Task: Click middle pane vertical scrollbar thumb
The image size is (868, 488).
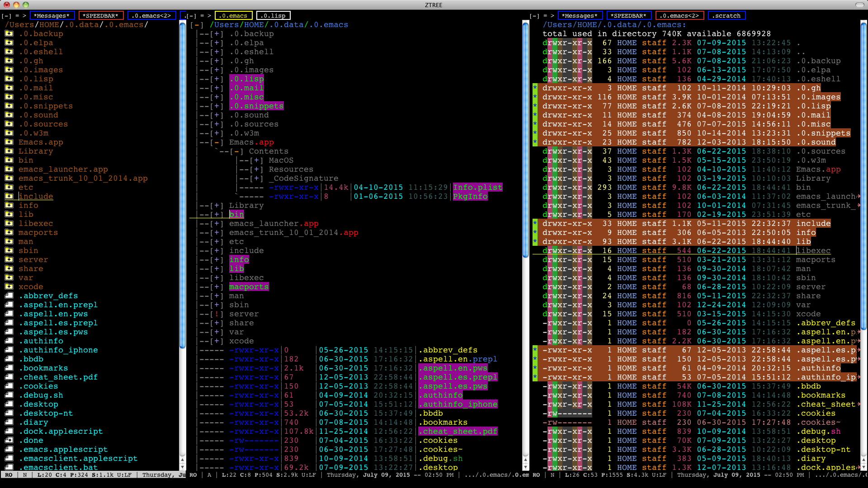Action: 525,140
